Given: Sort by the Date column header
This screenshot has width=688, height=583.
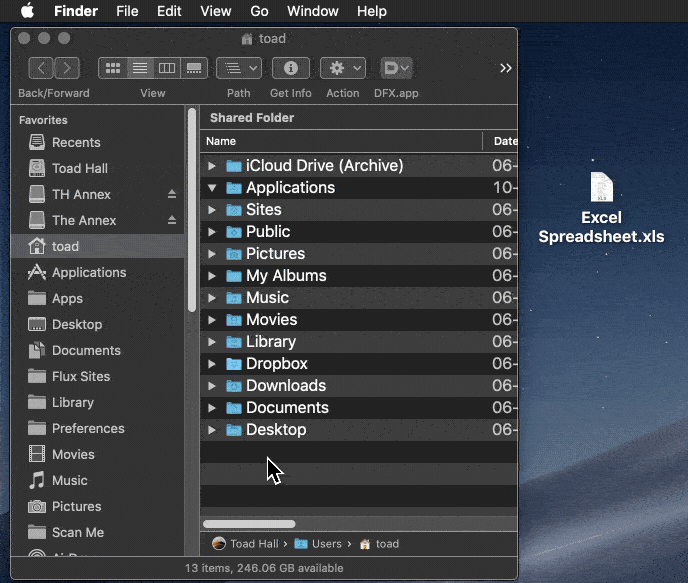Looking at the screenshot, I should [x=501, y=141].
